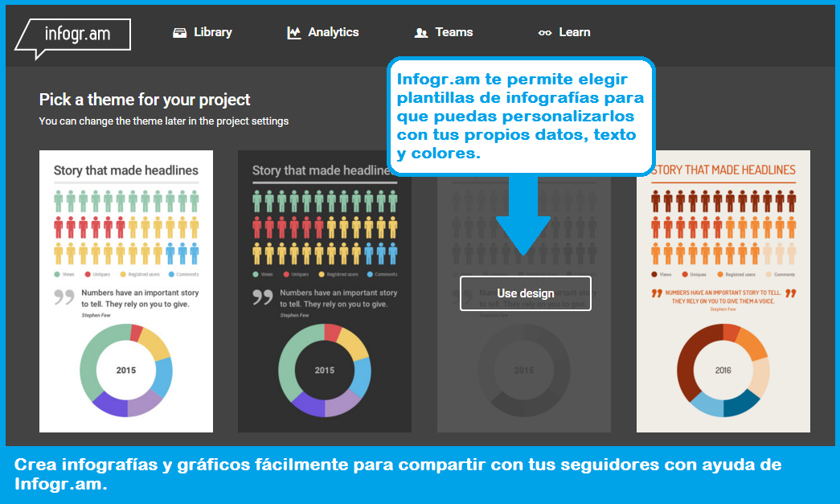Image resolution: width=840 pixels, height=504 pixels.
Task: Click the 2015 donut chart in white theme
Action: click(x=126, y=371)
